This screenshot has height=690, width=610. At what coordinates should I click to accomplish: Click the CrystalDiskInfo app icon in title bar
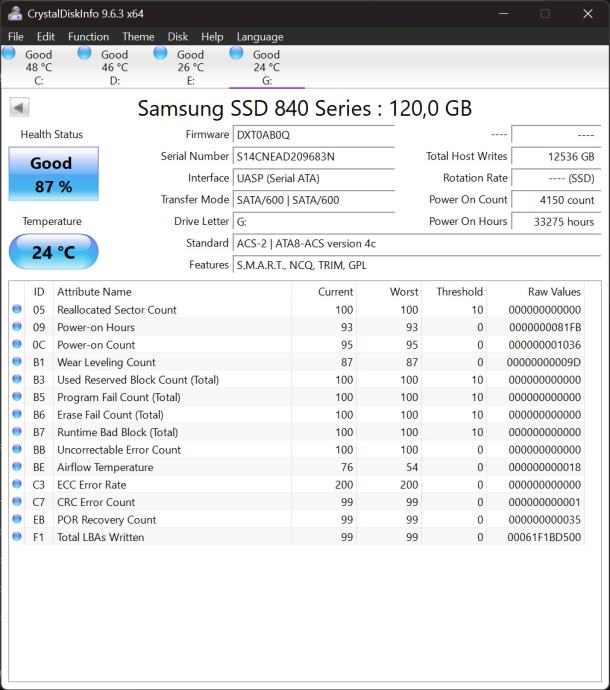click(x=15, y=13)
